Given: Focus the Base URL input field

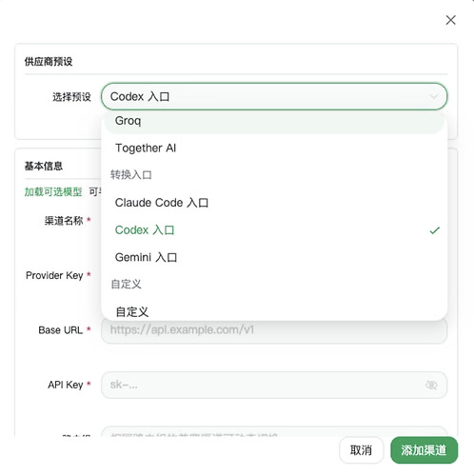Looking at the screenshot, I should (274, 330).
